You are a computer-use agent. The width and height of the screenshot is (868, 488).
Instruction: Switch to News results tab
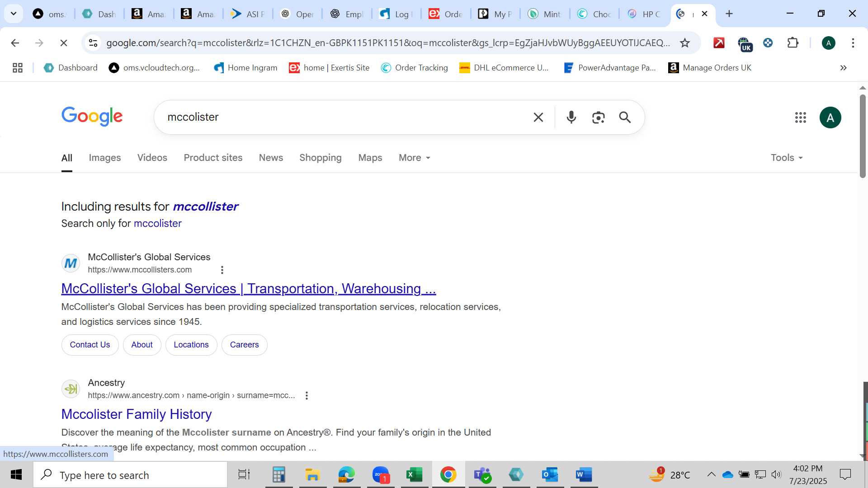coord(271,158)
